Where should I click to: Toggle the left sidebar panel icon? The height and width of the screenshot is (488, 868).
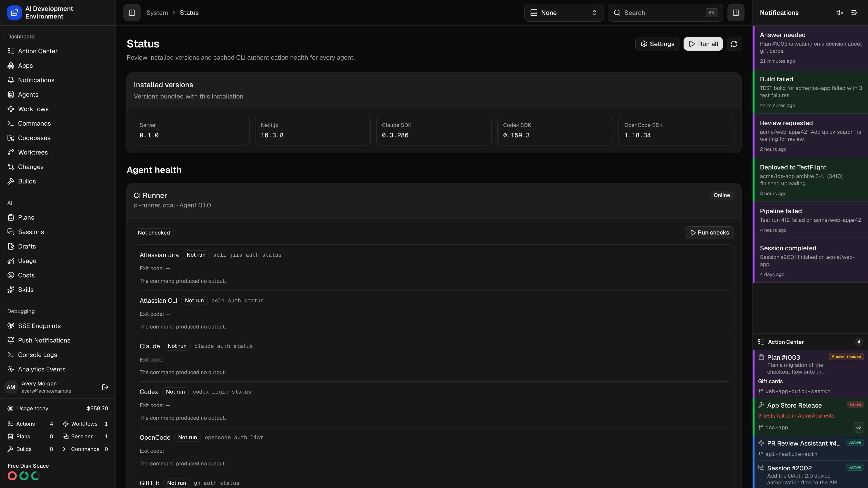132,13
